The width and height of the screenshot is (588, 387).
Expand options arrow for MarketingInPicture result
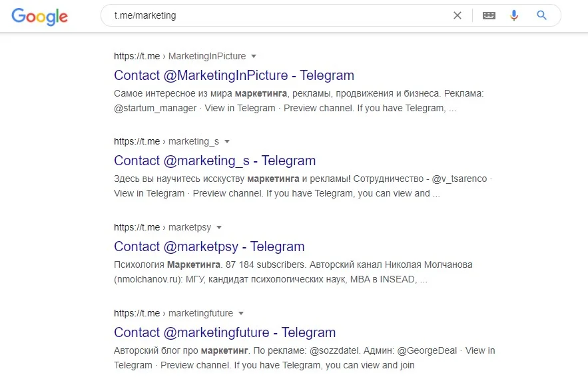pos(254,57)
